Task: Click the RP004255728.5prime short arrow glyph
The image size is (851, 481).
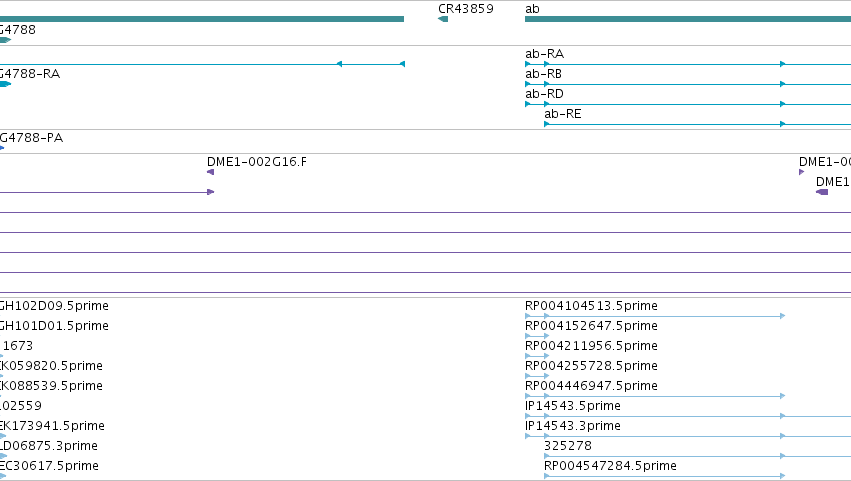Action: (537, 376)
